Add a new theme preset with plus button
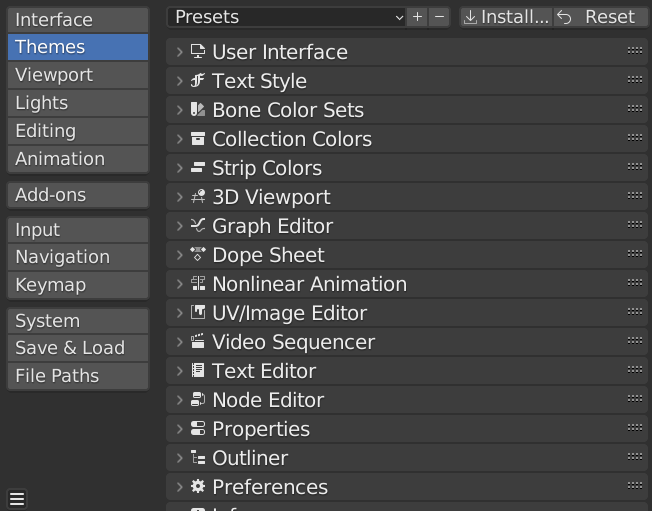The height and width of the screenshot is (511, 652). pyautogui.click(x=417, y=17)
